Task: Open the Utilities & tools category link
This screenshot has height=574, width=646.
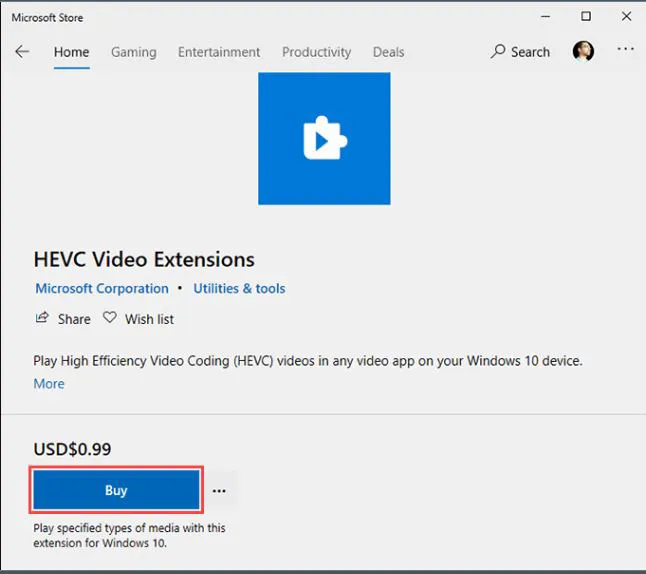Action: click(x=239, y=288)
